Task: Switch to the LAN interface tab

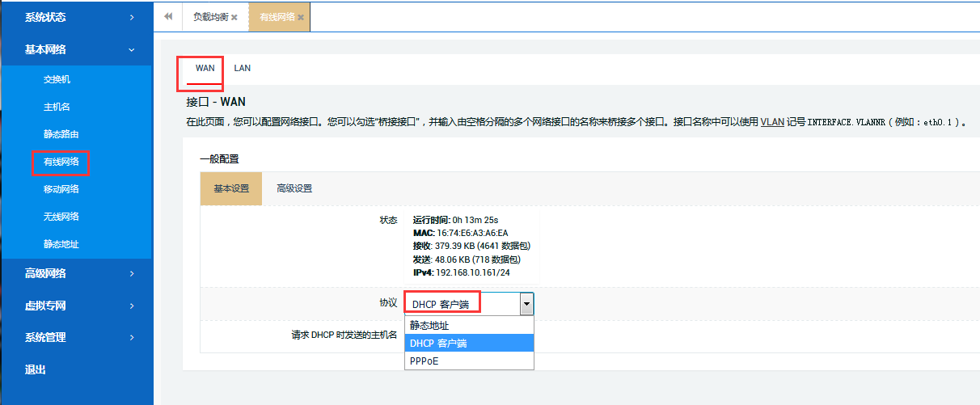Action: pyautogui.click(x=242, y=68)
